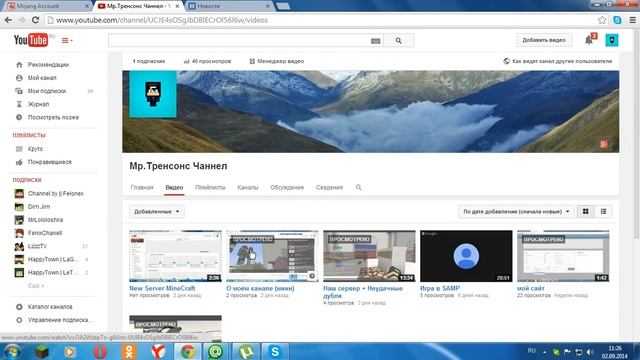Viewport: 640px width, 360px height.
Task: Switch to list view
Action: tap(603, 211)
